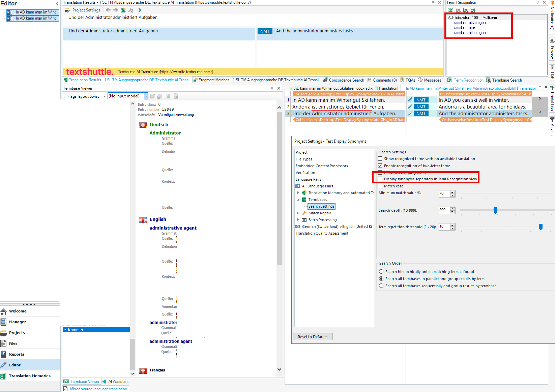555x392 pixels.
Task: Switch to the Termbase Search tab
Action: tap(504, 80)
